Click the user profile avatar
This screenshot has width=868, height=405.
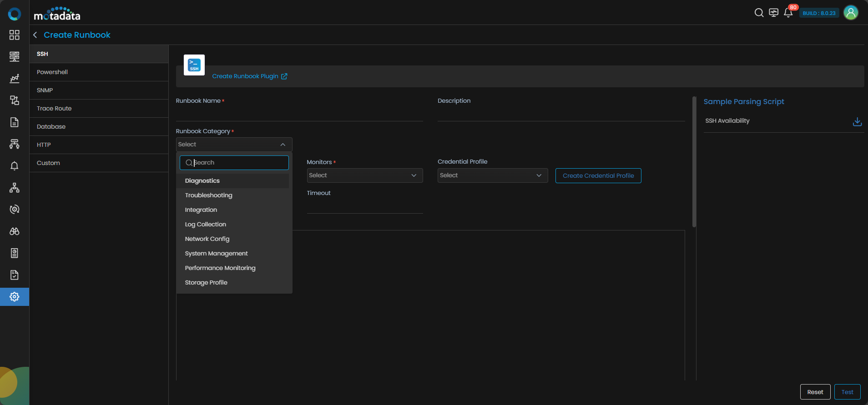(851, 13)
